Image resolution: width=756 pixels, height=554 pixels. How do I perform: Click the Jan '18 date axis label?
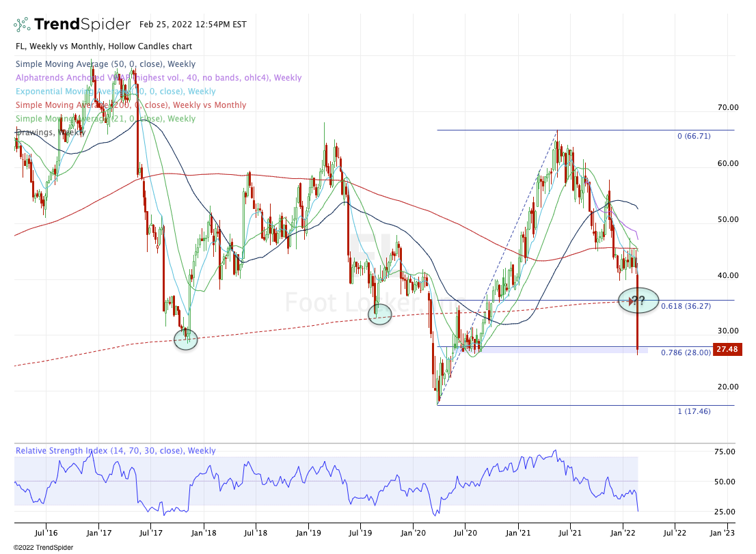[204, 533]
